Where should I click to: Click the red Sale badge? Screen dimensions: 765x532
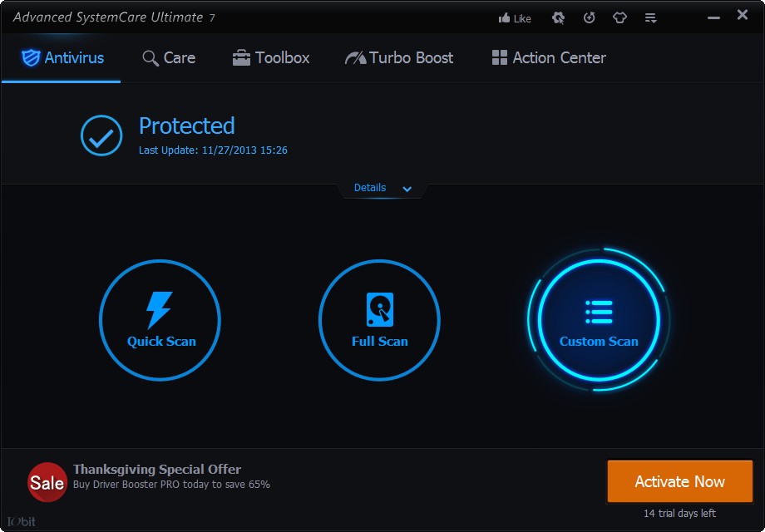pos(47,482)
